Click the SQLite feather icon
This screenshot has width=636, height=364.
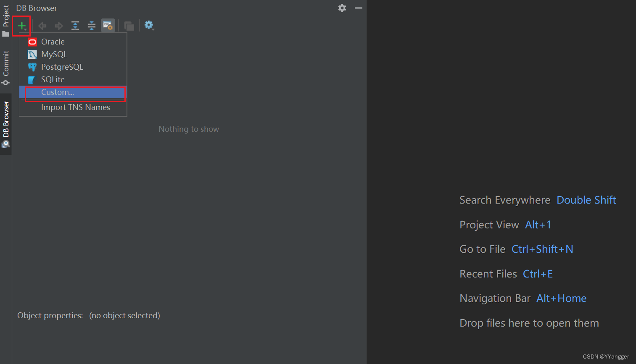[32, 79]
